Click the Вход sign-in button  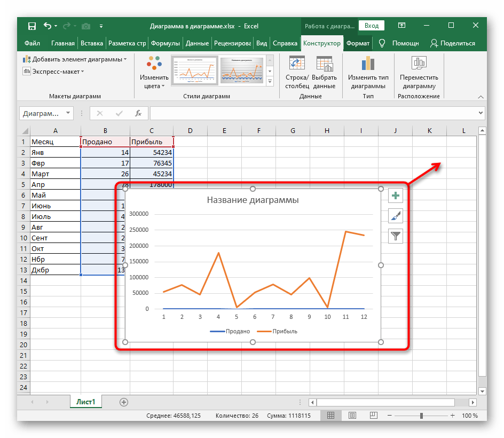[372, 26]
